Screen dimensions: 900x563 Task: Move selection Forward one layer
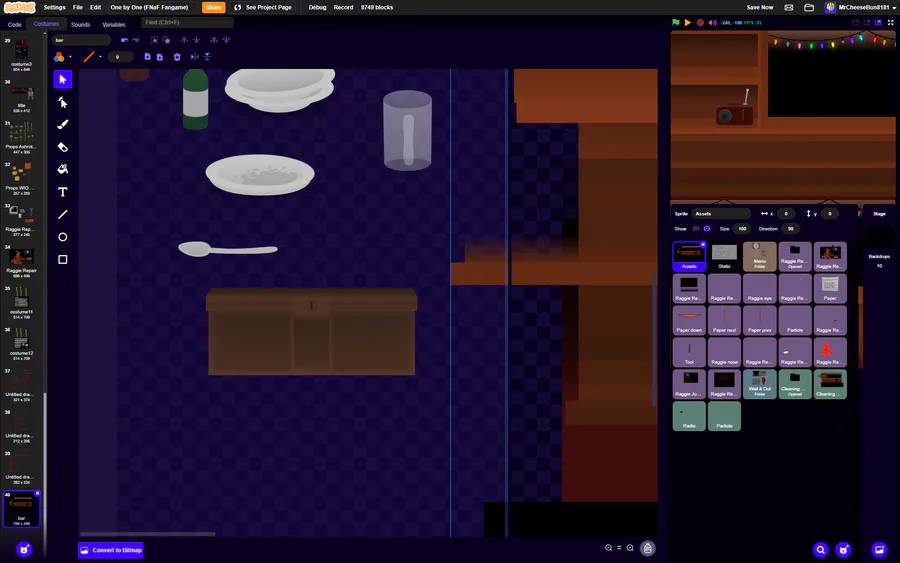[x=184, y=40]
